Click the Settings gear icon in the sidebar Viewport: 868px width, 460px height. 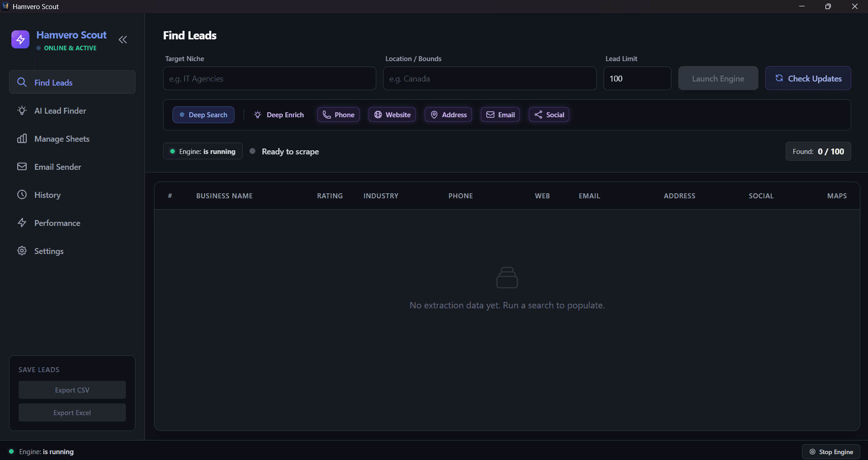22,251
